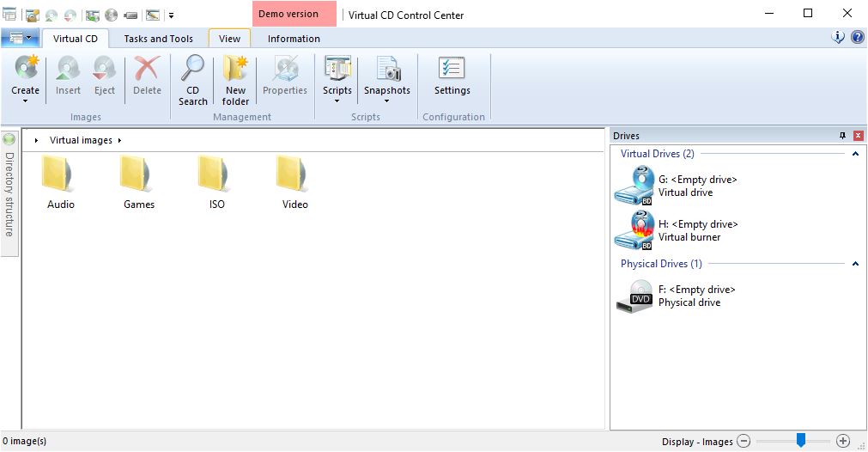The height and width of the screenshot is (452, 868).
Task: Click the Delete red X icon
Action: tap(148, 68)
